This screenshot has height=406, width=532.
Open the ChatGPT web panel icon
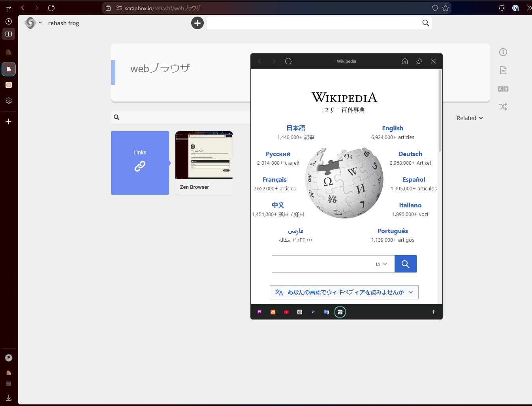pyautogui.click(x=300, y=312)
